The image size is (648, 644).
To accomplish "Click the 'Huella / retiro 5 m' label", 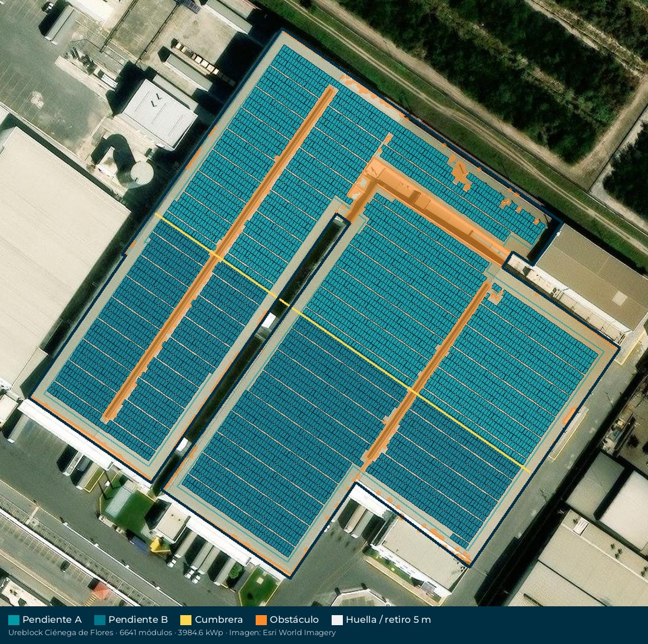I will [x=388, y=620].
